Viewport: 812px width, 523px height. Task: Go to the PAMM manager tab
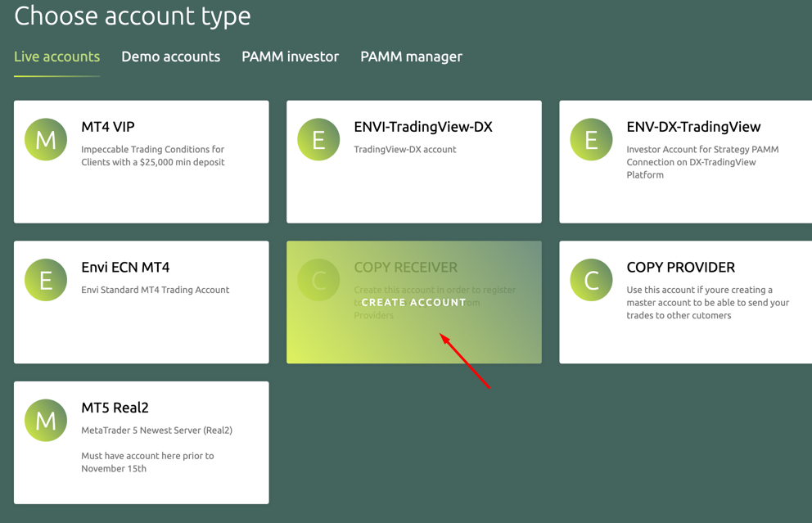click(x=411, y=57)
